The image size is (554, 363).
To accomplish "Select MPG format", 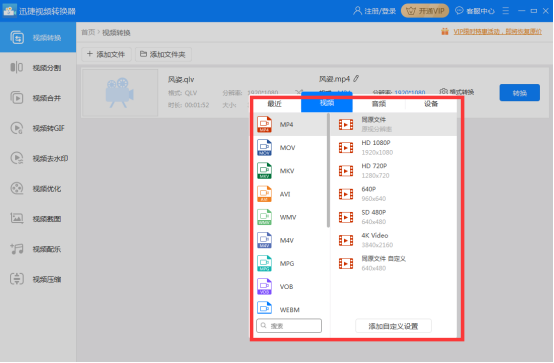I will (x=290, y=263).
